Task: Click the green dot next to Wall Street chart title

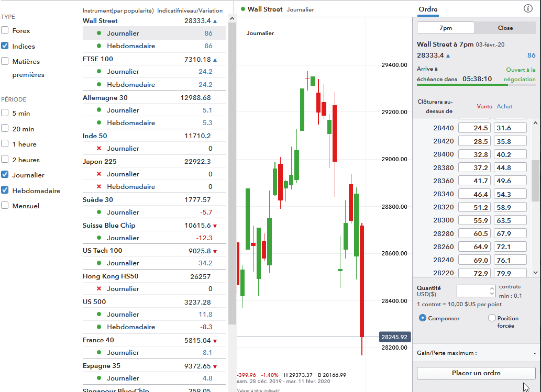Action: tap(243, 9)
